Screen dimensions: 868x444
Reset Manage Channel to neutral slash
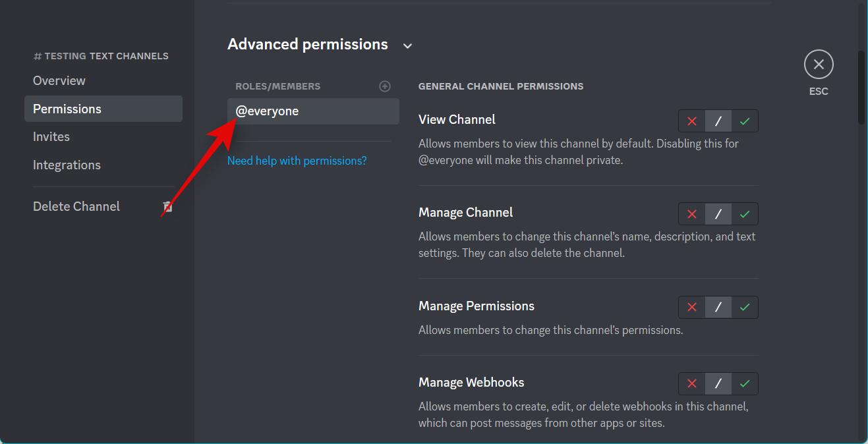718,214
